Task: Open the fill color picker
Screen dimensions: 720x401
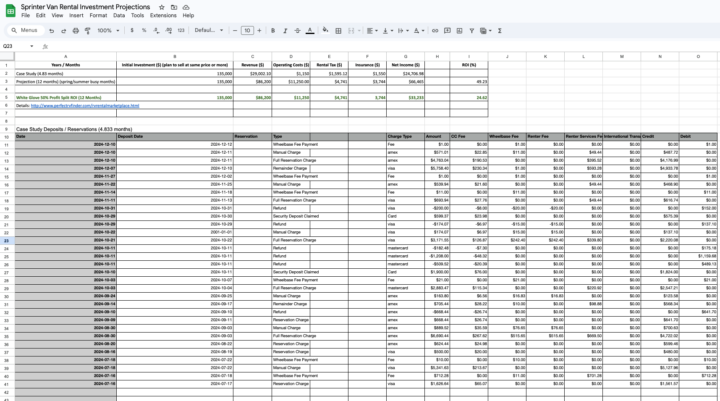Action: [324, 30]
